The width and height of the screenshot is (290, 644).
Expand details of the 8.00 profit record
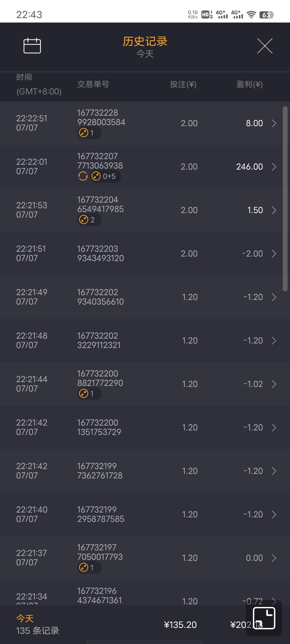[x=274, y=123]
